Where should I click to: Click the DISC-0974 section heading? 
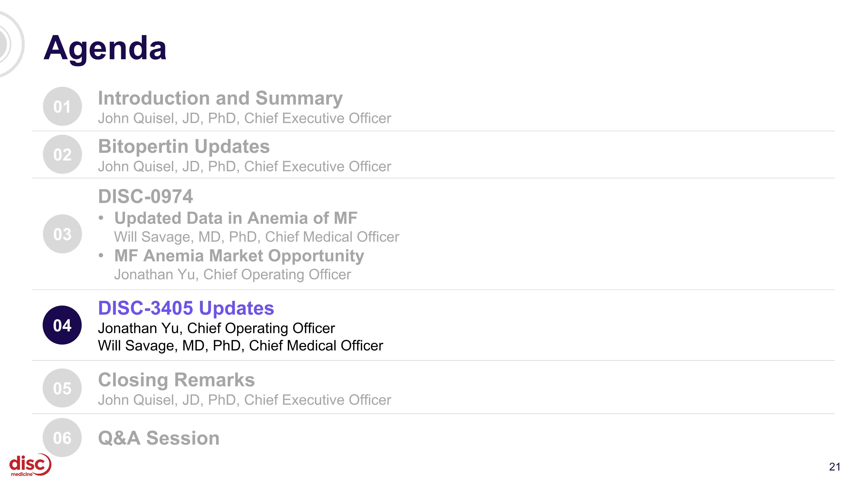coord(145,196)
